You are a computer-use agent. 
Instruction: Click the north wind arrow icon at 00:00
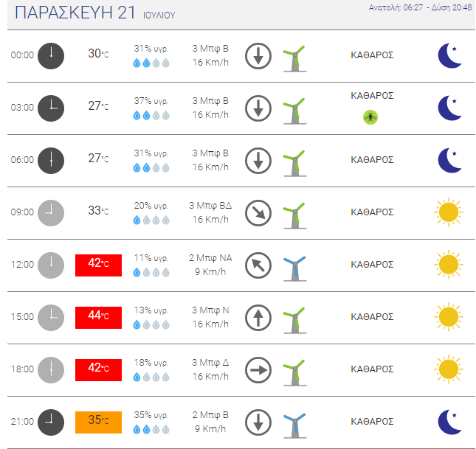258,56
